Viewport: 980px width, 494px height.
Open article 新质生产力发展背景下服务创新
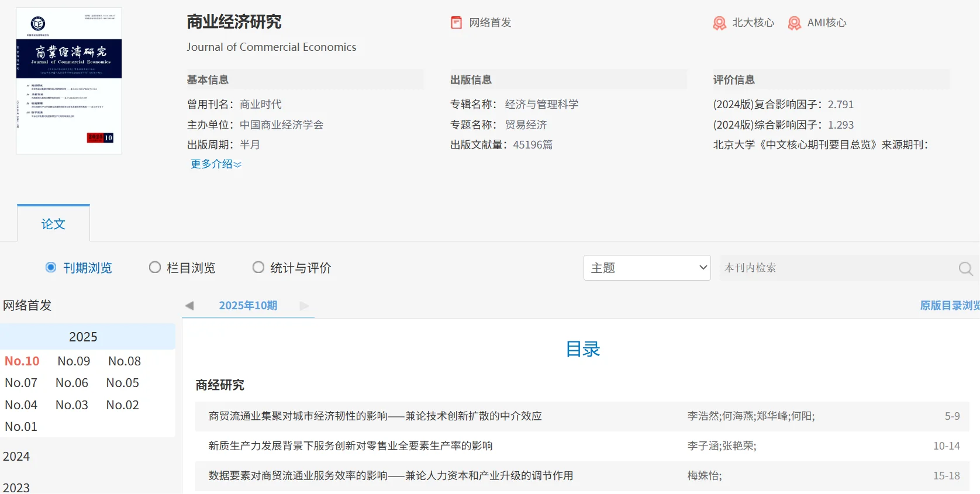[x=351, y=446]
